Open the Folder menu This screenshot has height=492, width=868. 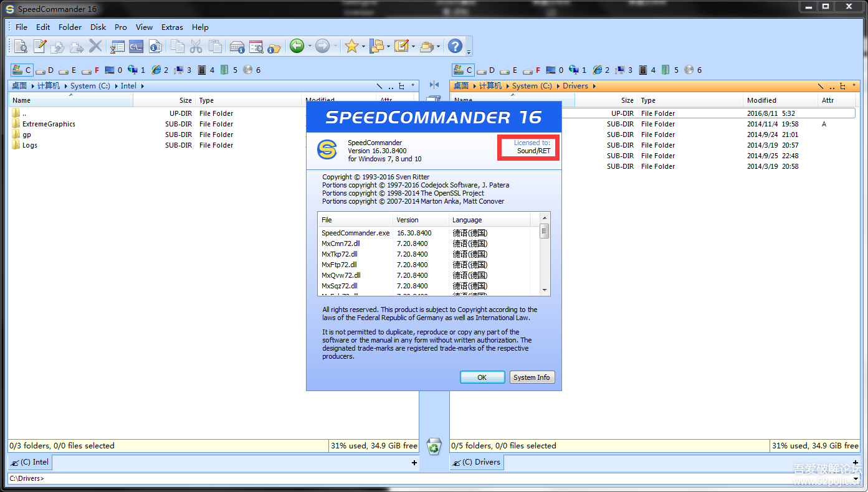[x=70, y=27]
